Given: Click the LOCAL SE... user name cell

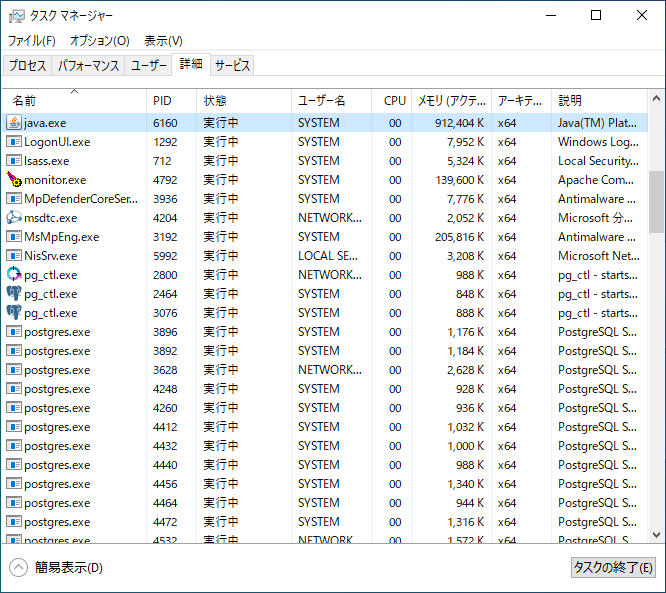Looking at the screenshot, I should click(327, 256).
